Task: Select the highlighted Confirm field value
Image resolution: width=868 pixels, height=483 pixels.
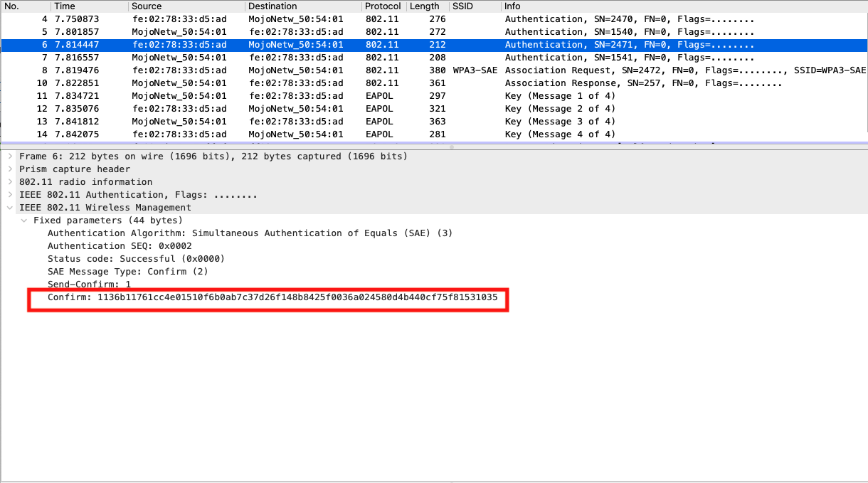Action: click(x=270, y=298)
